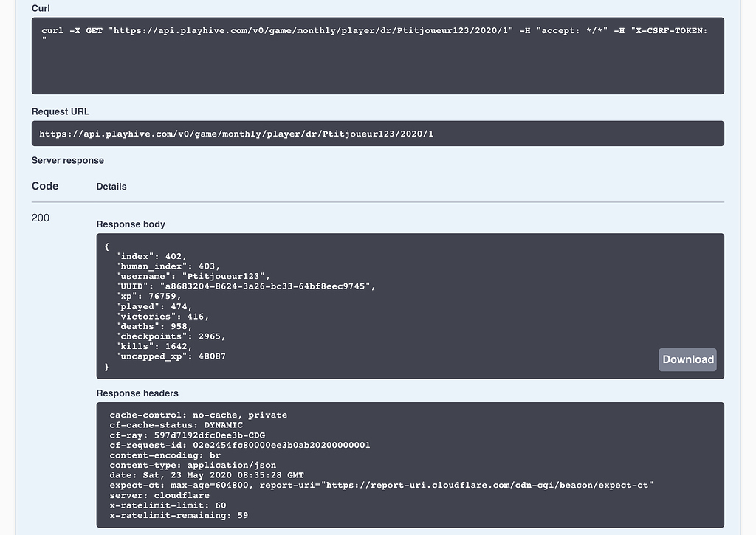
Task: Click the Curl section label
Action: coord(41,8)
